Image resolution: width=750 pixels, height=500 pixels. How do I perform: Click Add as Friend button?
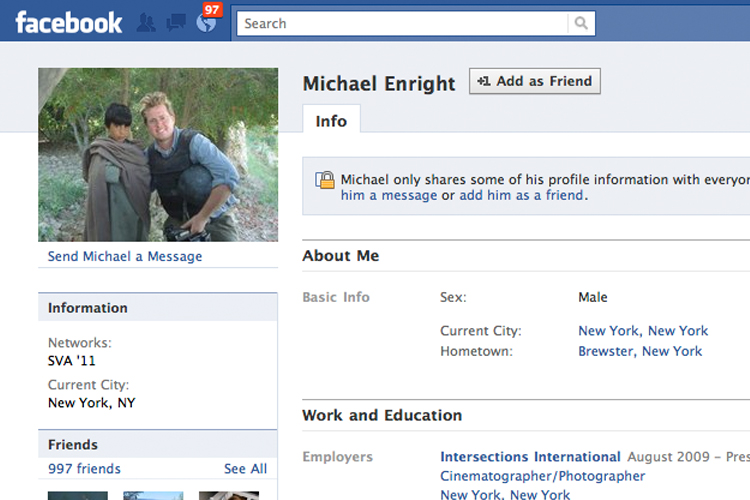[x=535, y=81]
